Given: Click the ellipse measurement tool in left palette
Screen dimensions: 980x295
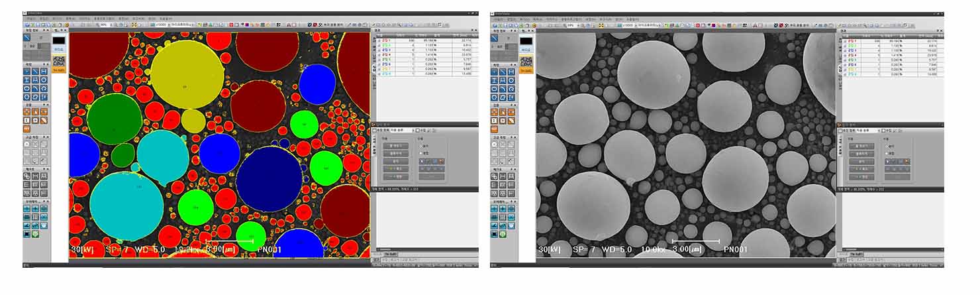Looking at the screenshot, I should [x=28, y=88].
